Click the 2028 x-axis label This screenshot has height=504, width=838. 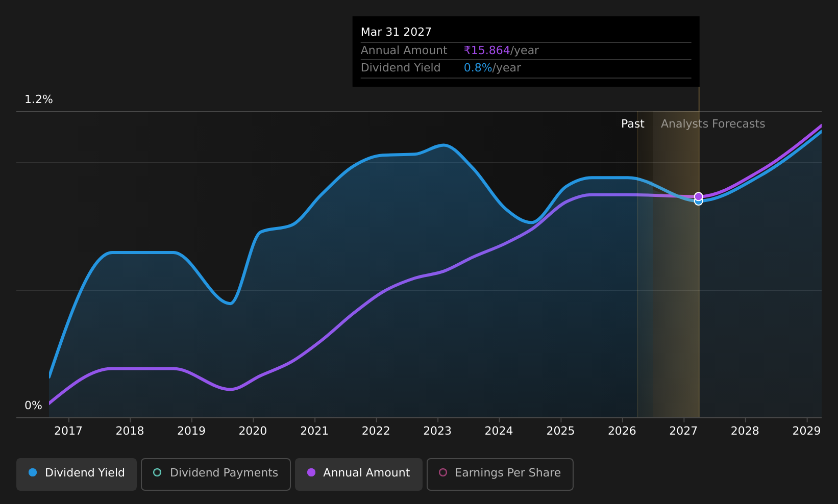(x=745, y=431)
